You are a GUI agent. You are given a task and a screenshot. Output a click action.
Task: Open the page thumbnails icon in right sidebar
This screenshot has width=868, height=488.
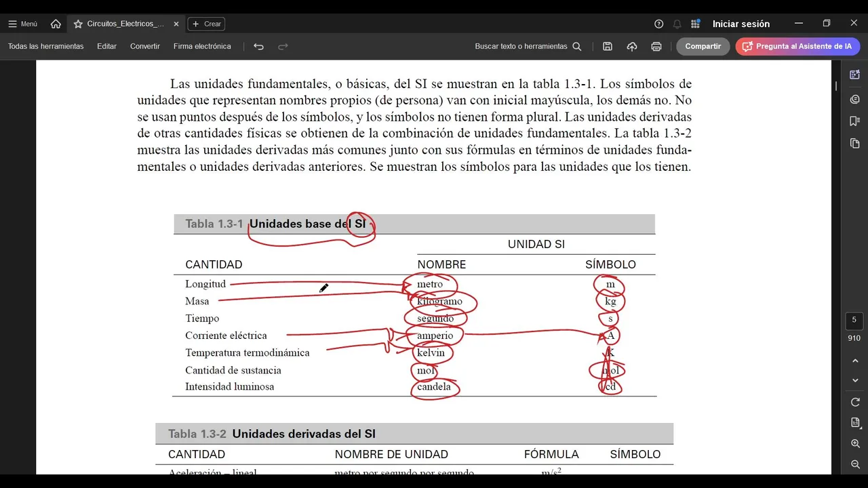click(x=854, y=143)
